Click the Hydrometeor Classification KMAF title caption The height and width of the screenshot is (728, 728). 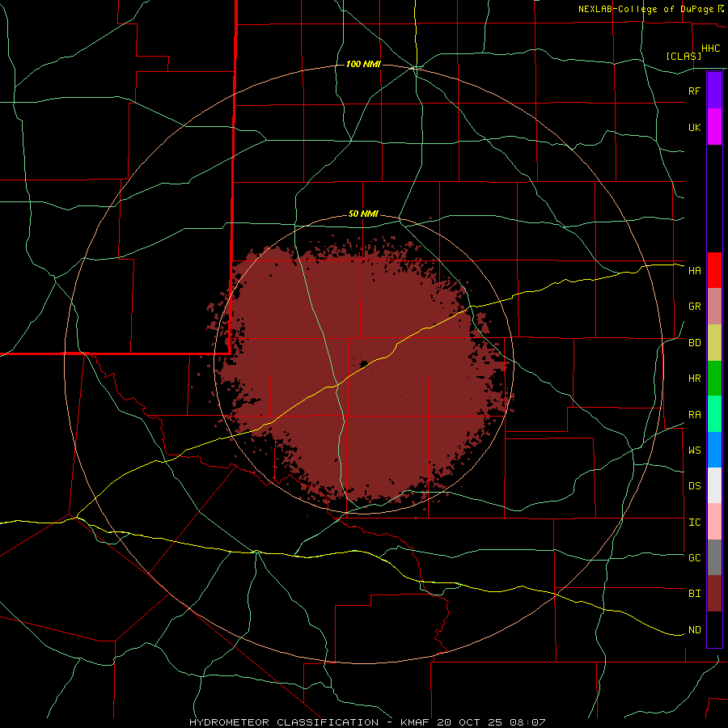(x=367, y=722)
